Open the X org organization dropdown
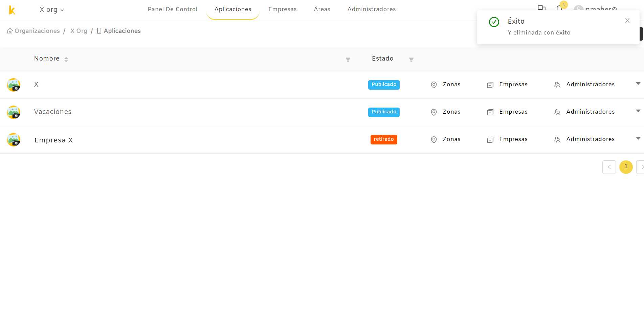Viewport: 644px width, 319px height. [x=52, y=10]
